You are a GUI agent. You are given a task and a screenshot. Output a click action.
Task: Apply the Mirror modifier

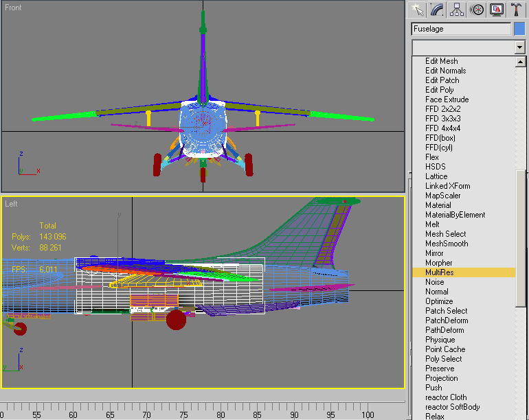[434, 253]
